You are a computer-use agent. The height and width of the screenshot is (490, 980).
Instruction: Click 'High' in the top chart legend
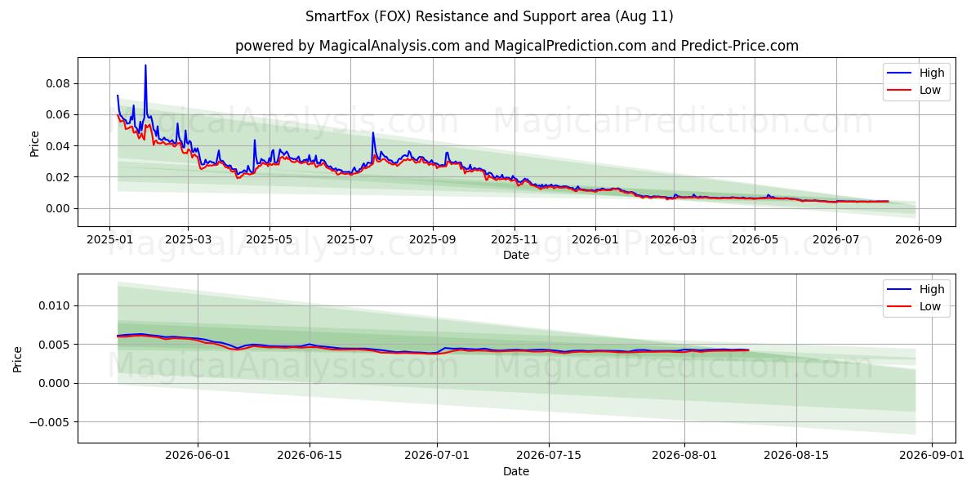coord(931,73)
